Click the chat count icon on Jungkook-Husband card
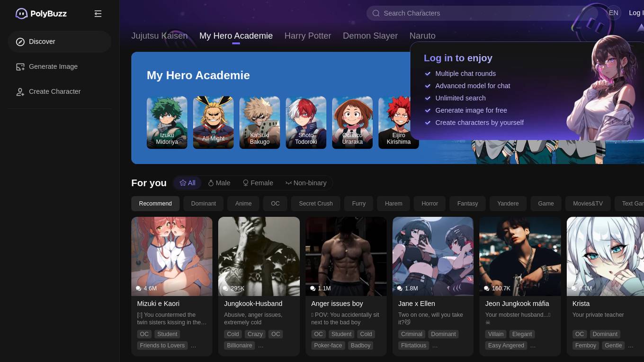644x362 pixels. coord(225,288)
